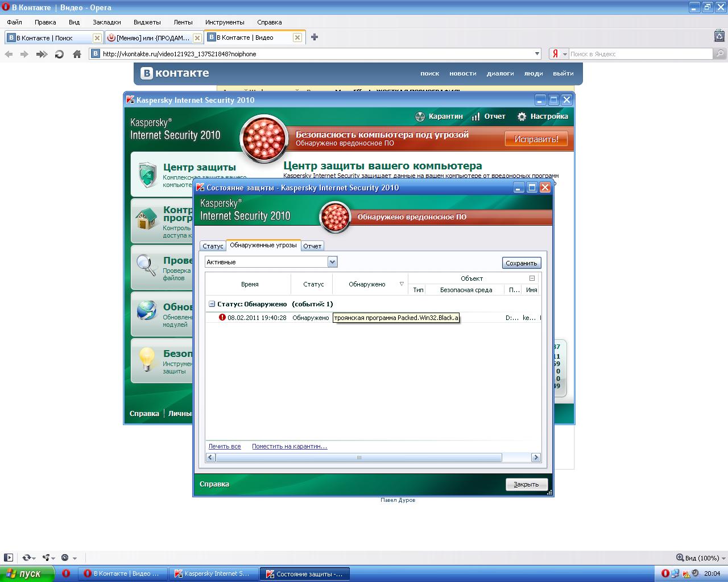Image resolution: width=728 pixels, height=582 pixels.
Task: Open the closed tabs trash icon
Action: pos(719,36)
